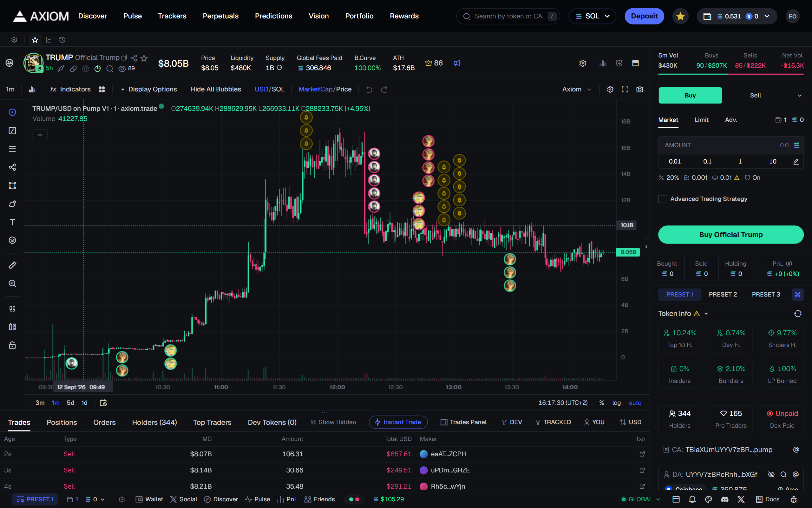Open the GLOBAL region dropdown

(x=640, y=499)
